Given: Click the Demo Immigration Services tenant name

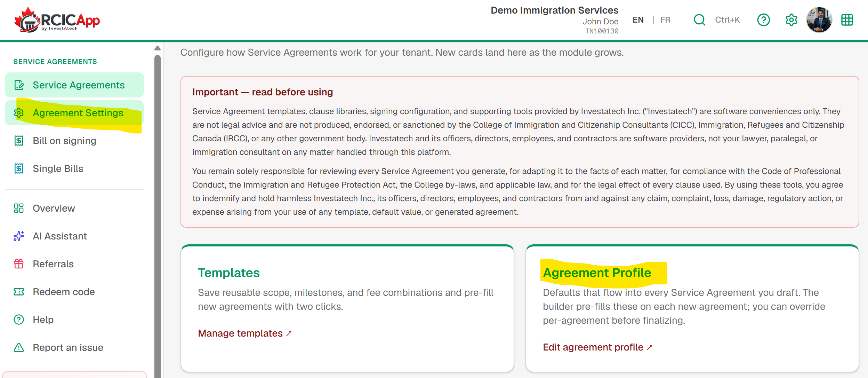Looking at the screenshot, I should click(554, 10).
